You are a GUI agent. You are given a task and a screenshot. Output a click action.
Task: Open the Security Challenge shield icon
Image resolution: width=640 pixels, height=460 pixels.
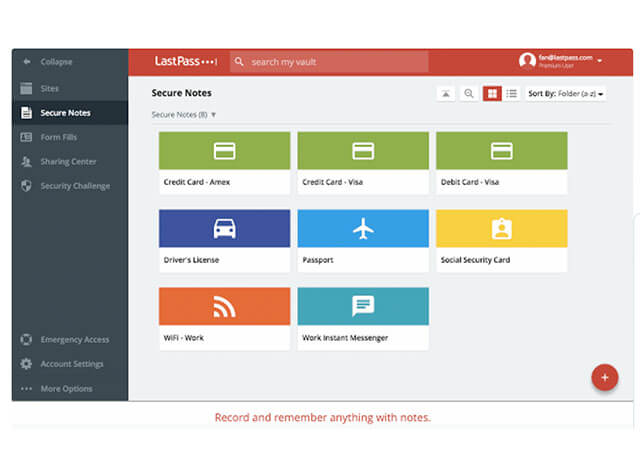coord(27,186)
